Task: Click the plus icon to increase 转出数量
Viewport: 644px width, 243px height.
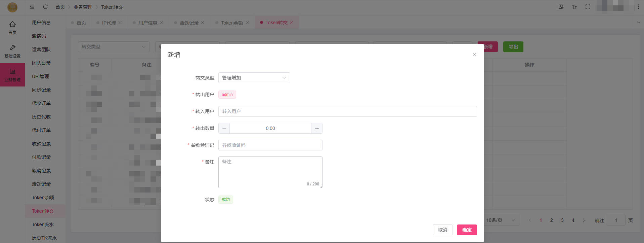Action: (x=317, y=128)
